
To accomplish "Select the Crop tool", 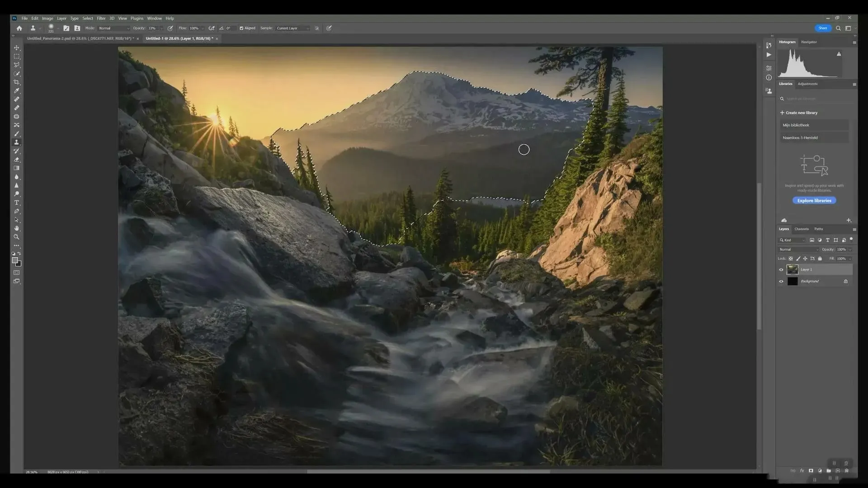I will tap(17, 82).
